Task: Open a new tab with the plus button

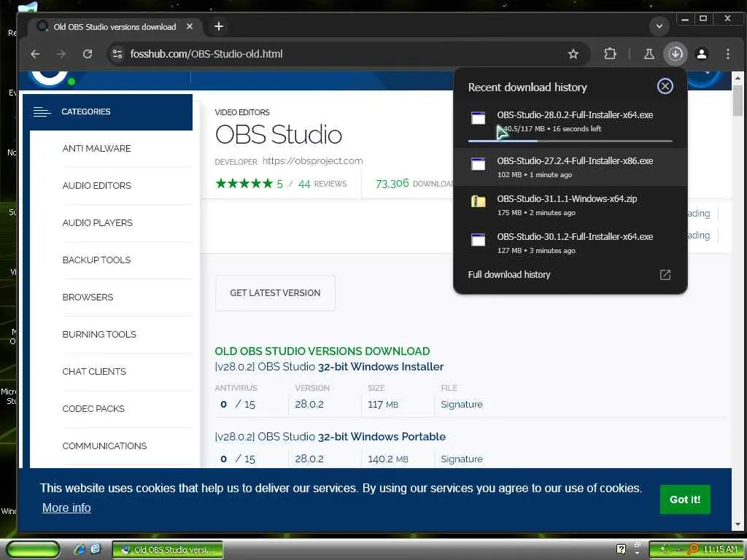Action: (219, 27)
